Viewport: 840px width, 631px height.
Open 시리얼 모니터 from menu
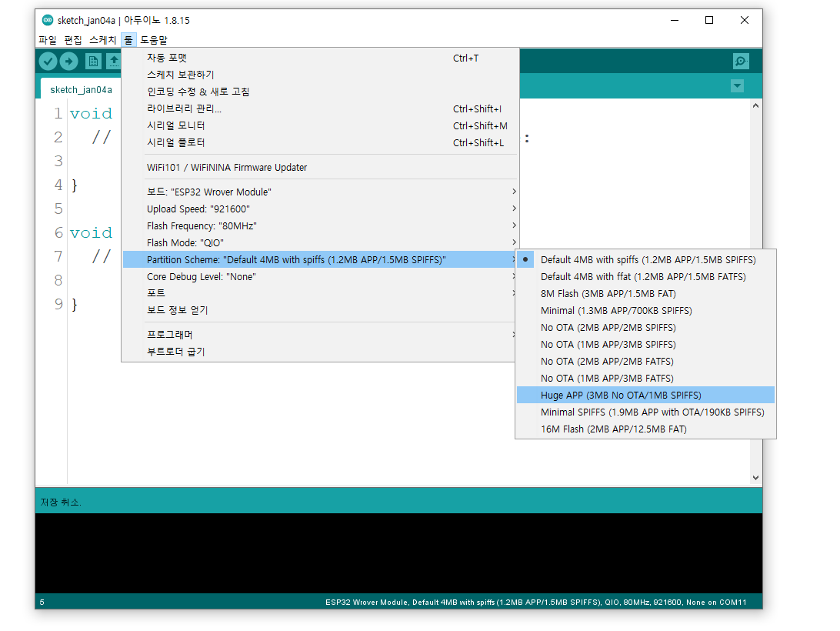320,125
